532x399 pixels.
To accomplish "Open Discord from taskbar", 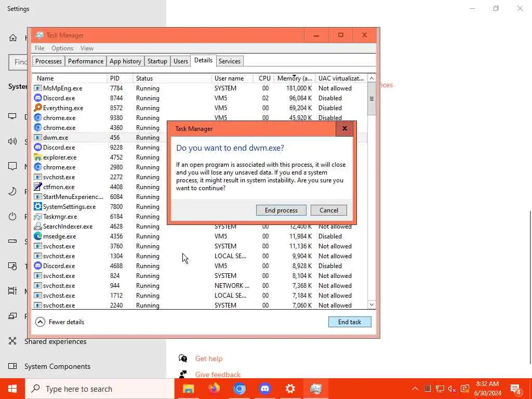I will pos(264,389).
